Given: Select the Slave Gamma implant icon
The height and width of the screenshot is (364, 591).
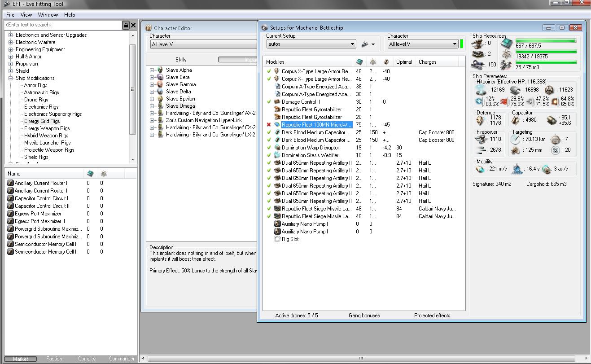Looking at the screenshot, I should (160, 84).
